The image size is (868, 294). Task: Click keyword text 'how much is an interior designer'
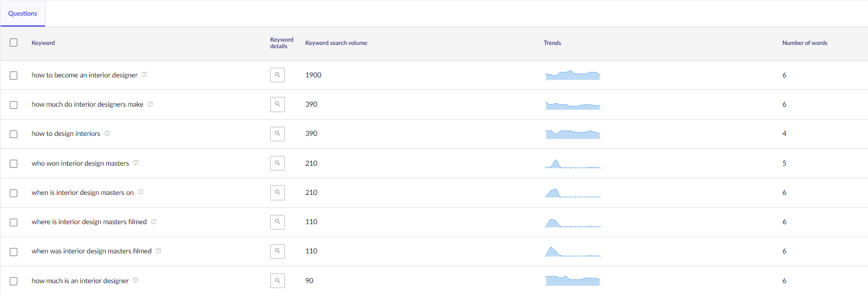[x=80, y=280]
